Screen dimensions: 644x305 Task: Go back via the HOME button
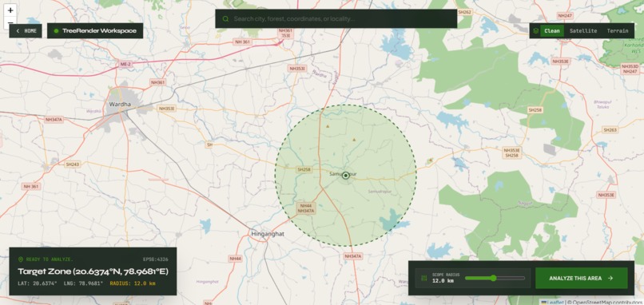[26, 31]
